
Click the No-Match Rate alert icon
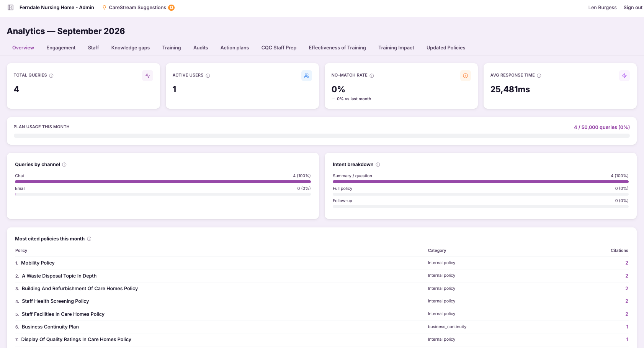point(466,76)
